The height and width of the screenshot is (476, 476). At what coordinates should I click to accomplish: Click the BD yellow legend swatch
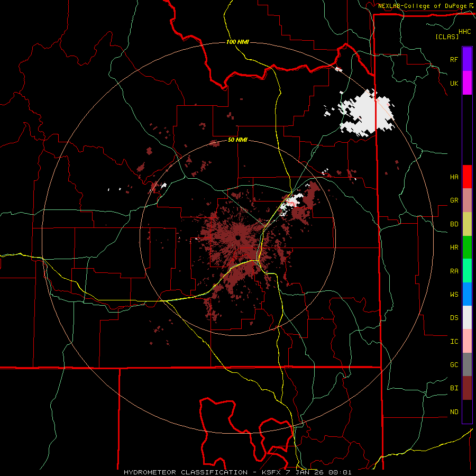tap(467, 224)
